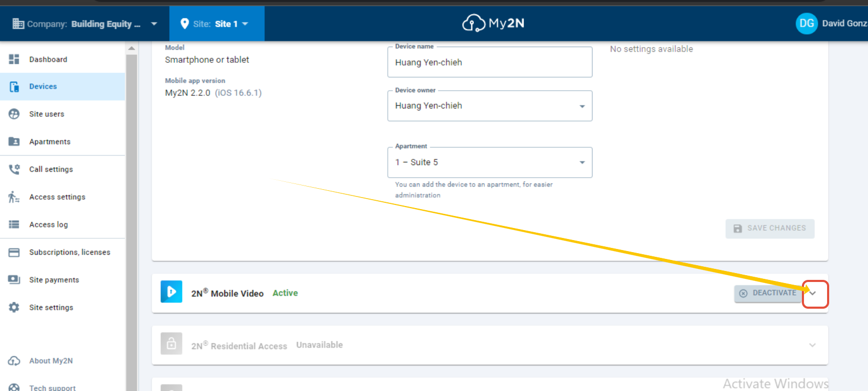
Task: Click the Subscriptions, licenses card icon
Action: click(14, 252)
